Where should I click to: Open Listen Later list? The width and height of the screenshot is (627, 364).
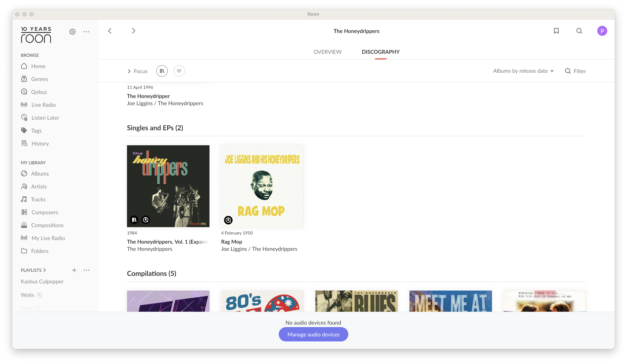(x=40, y=118)
